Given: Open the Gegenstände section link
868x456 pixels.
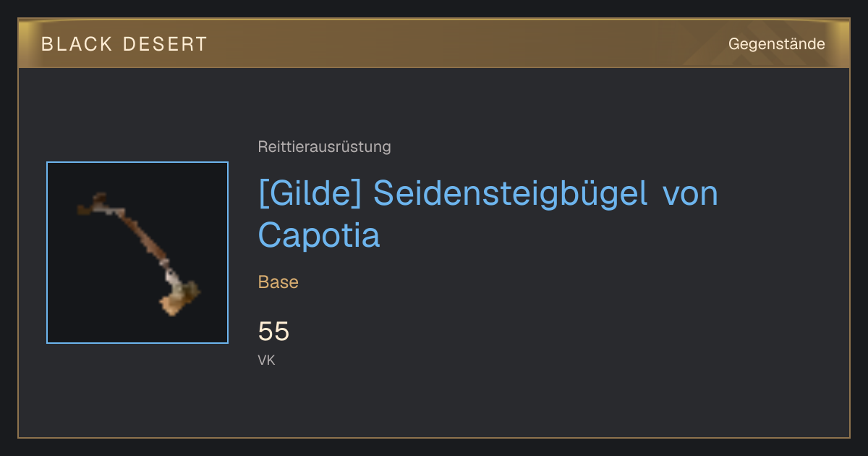Looking at the screenshot, I should [776, 44].
